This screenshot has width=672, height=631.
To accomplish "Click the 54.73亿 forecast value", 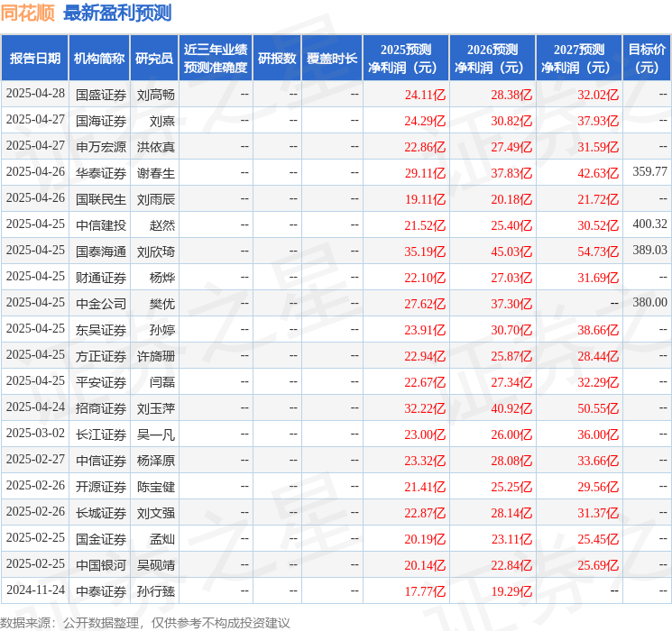I will point(598,251).
